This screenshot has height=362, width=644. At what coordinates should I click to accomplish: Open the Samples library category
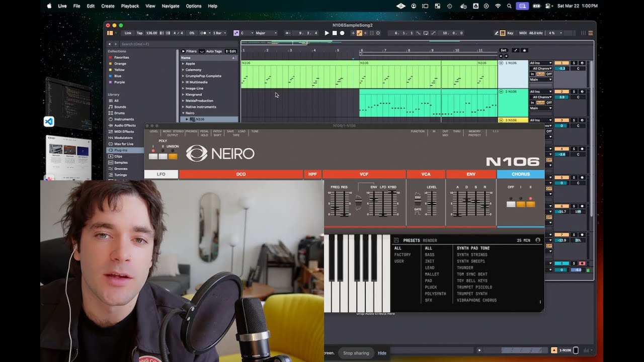click(x=121, y=162)
